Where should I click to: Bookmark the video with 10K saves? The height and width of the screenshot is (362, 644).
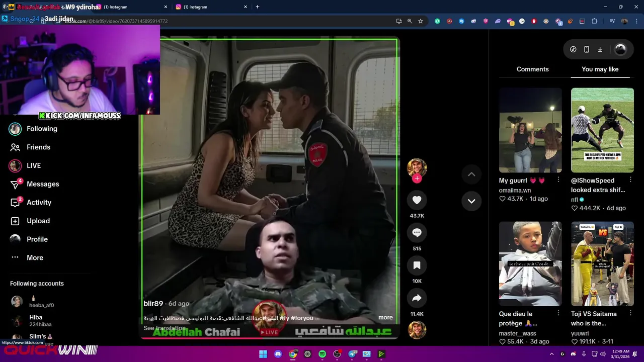click(417, 265)
